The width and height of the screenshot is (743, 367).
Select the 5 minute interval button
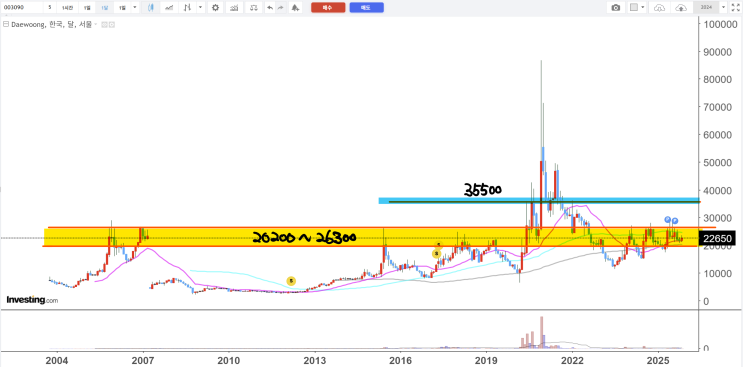[x=50, y=8]
